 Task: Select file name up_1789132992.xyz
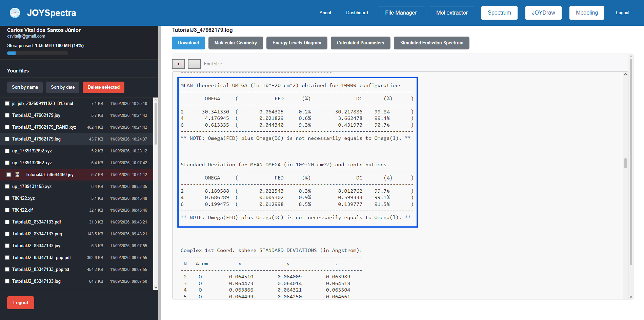pos(32,151)
